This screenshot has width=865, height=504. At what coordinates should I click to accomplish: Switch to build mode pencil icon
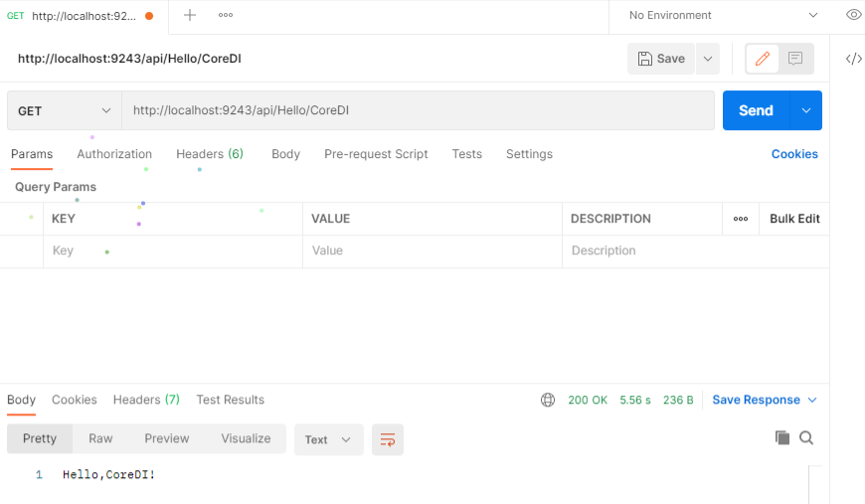[x=763, y=59]
